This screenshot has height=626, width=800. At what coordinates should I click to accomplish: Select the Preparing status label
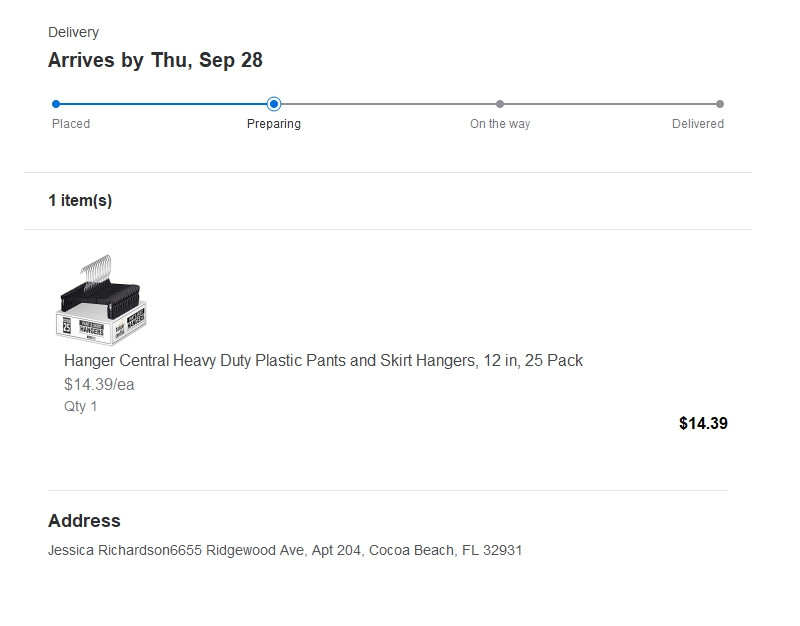tap(274, 124)
